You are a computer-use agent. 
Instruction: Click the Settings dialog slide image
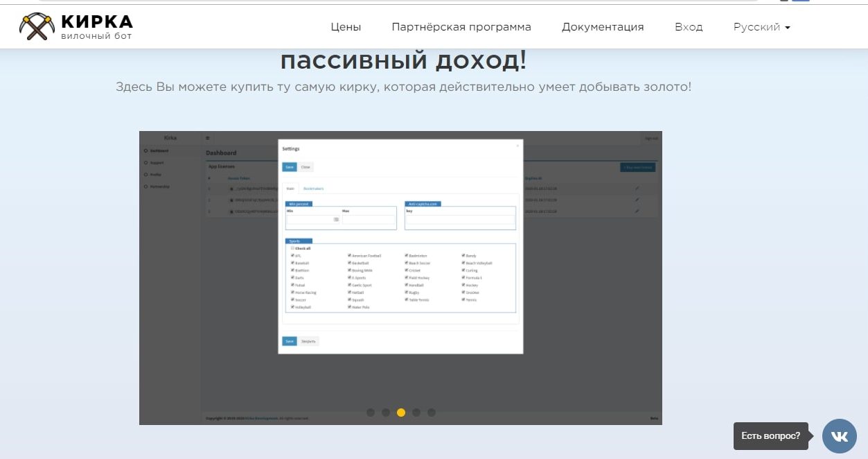[x=400, y=277]
